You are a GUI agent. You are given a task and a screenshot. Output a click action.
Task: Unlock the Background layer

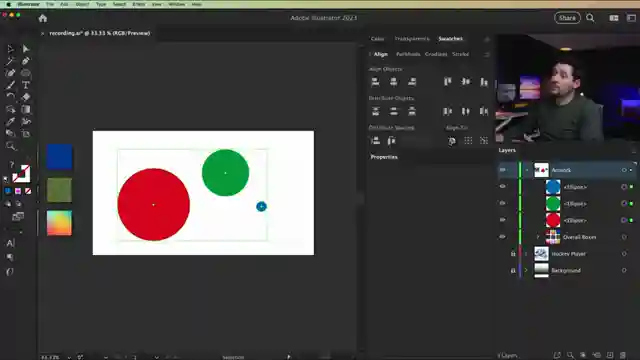pyautogui.click(x=513, y=270)
